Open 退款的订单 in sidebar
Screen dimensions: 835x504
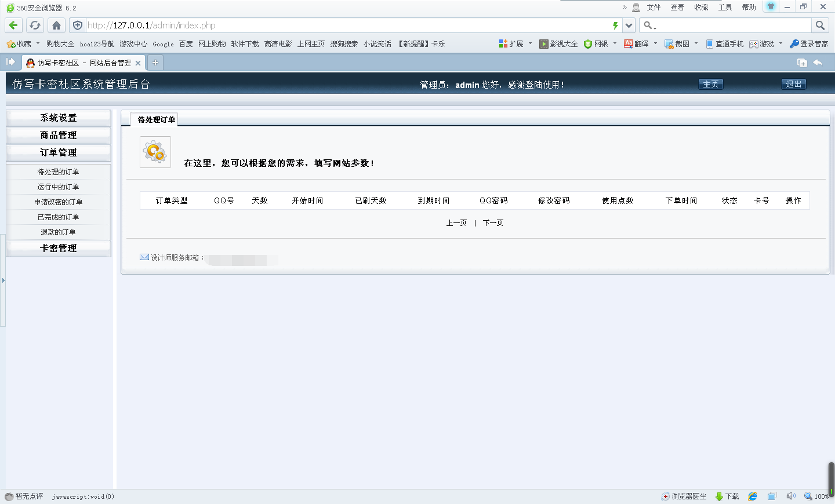(58, 232)
